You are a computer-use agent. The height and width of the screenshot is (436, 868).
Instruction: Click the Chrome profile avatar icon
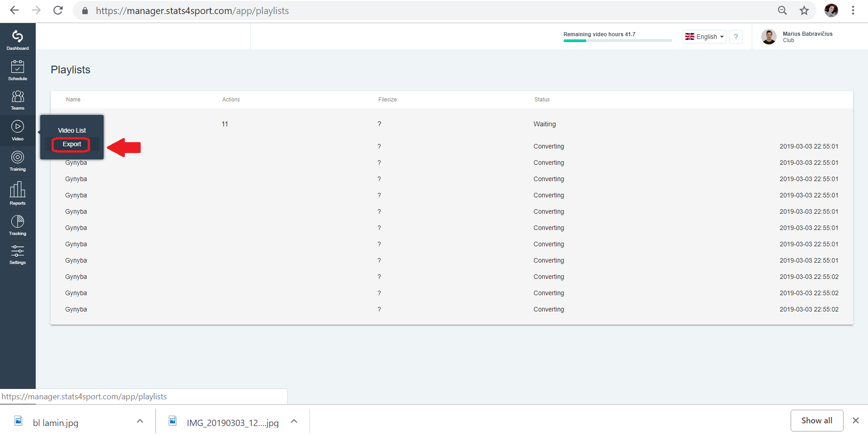(831, 10)
